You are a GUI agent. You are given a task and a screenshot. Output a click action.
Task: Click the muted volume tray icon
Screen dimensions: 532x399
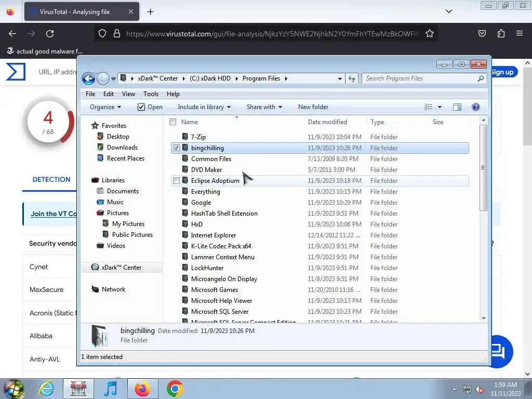pyautogui.click(x=480, y=390)
